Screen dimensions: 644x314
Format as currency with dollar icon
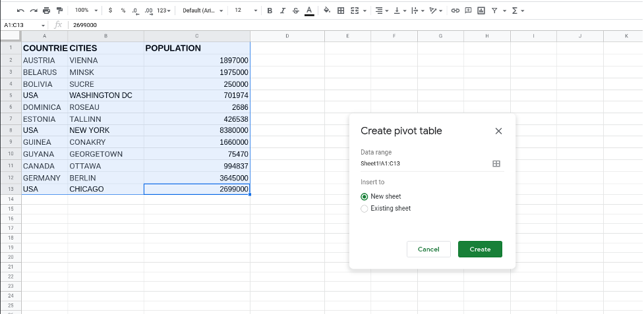[110, 11]
